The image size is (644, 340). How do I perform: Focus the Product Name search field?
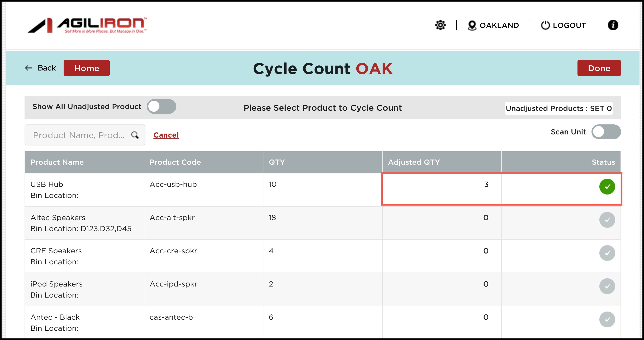tap(79, 135)
